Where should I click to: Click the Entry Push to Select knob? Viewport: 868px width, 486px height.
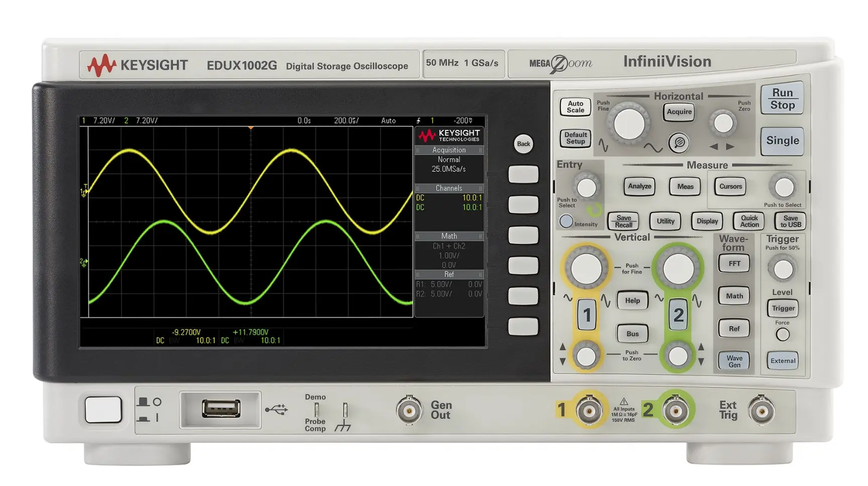tap(586, 188)
